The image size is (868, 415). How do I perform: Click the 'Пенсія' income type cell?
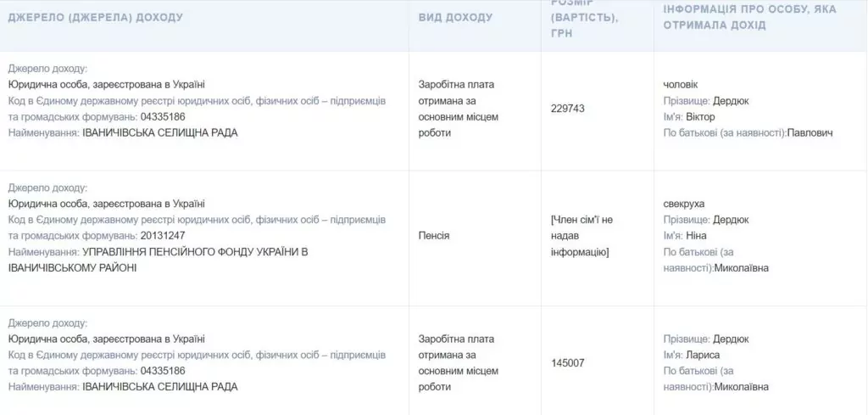tap(434, 235)
